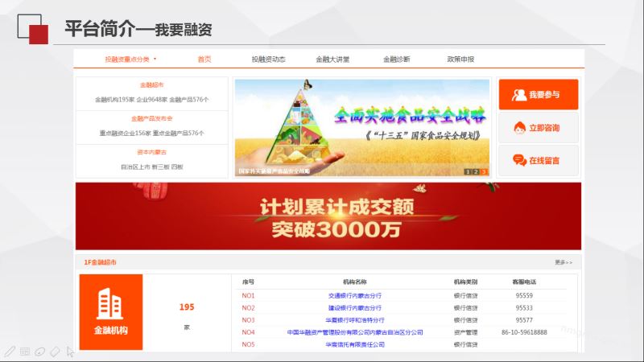The image size is (644, 362).
Task: Open 更多>> in the 1F金融超市 section
Action: pos(563,262)
